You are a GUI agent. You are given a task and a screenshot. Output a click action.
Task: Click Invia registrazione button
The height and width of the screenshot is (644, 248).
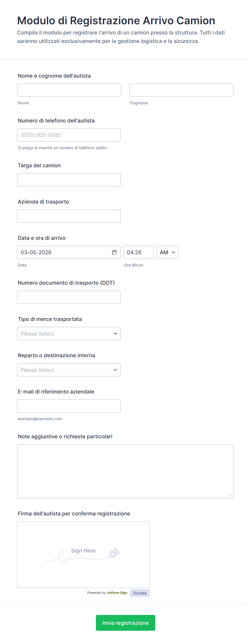click(x=125, y=623)
